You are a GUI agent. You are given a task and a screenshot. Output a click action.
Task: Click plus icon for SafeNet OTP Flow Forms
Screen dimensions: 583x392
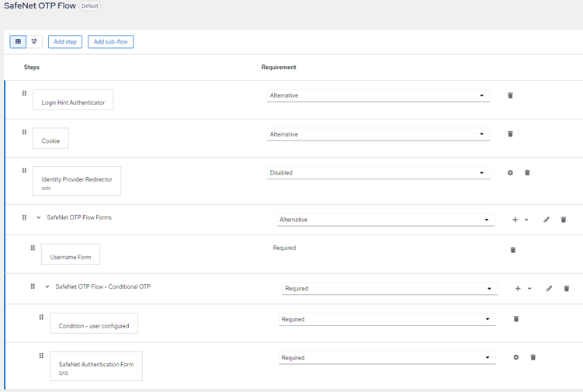pos(515,220)
